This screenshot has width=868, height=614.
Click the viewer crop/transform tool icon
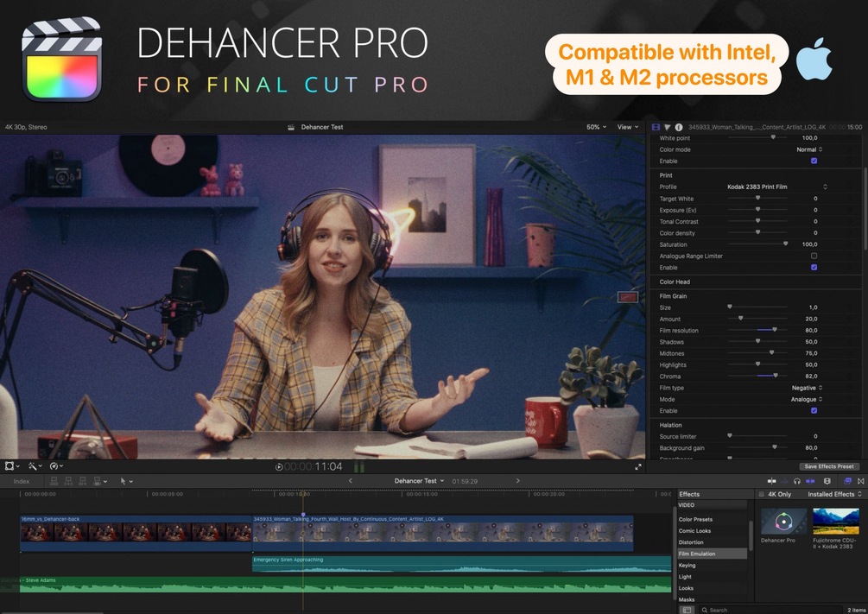click(x=9, y=466)
